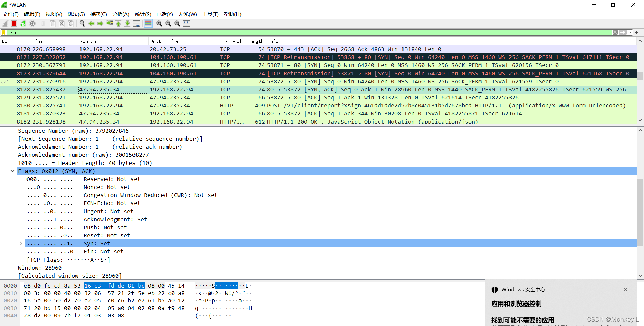Open capture options gear icon
The width and height of the screenshot is (644, 326).
point(32,24)
